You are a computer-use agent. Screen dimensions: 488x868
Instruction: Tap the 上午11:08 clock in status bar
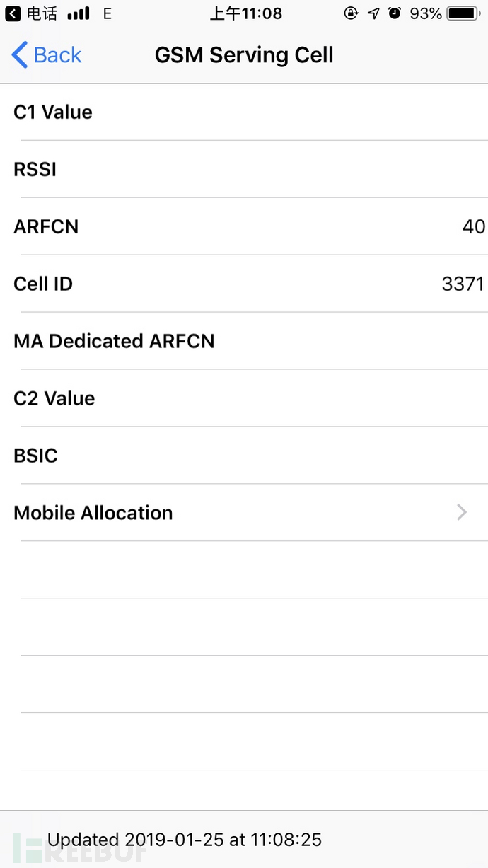pos(245,13)
